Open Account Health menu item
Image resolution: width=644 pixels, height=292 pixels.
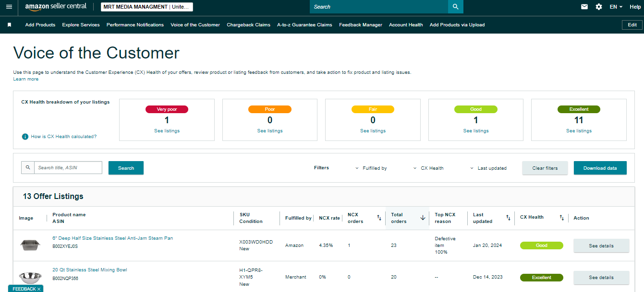(x=406, y=25)
